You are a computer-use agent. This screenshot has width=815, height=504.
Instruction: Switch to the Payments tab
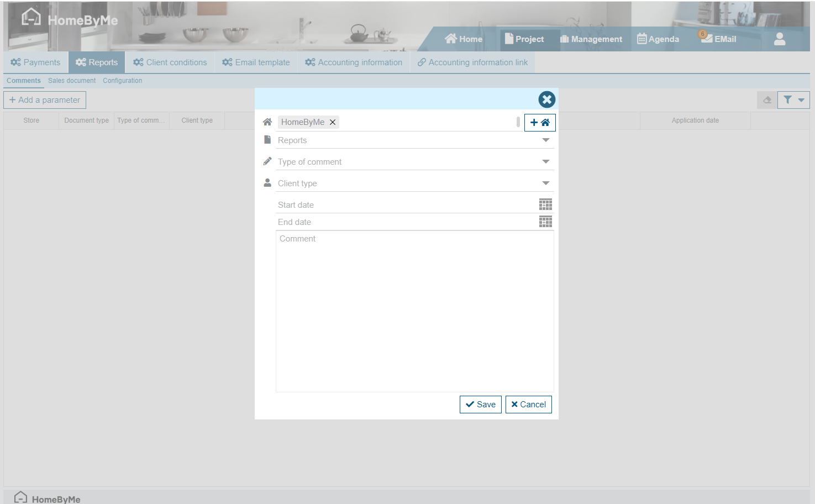pyautogui.click(x=35, y=62)
